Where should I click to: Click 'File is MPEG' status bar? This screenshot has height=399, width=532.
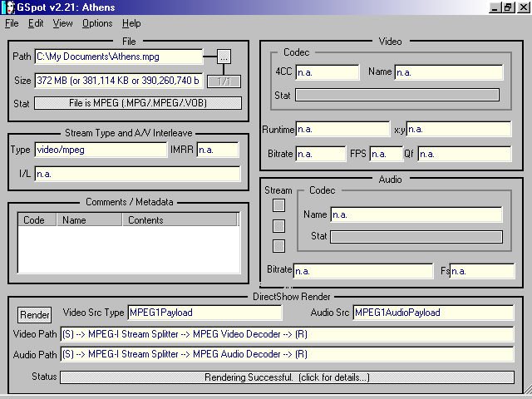138,103
